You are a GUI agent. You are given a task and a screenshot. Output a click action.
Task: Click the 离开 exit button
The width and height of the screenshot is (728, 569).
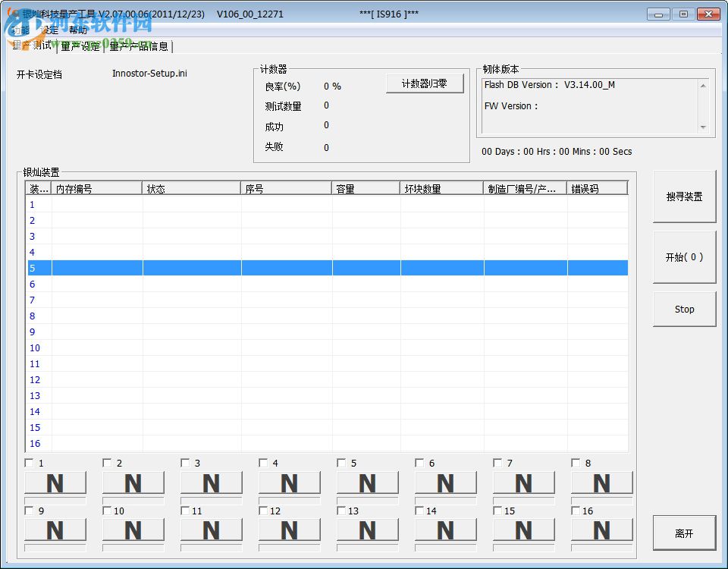coord(683,532)
